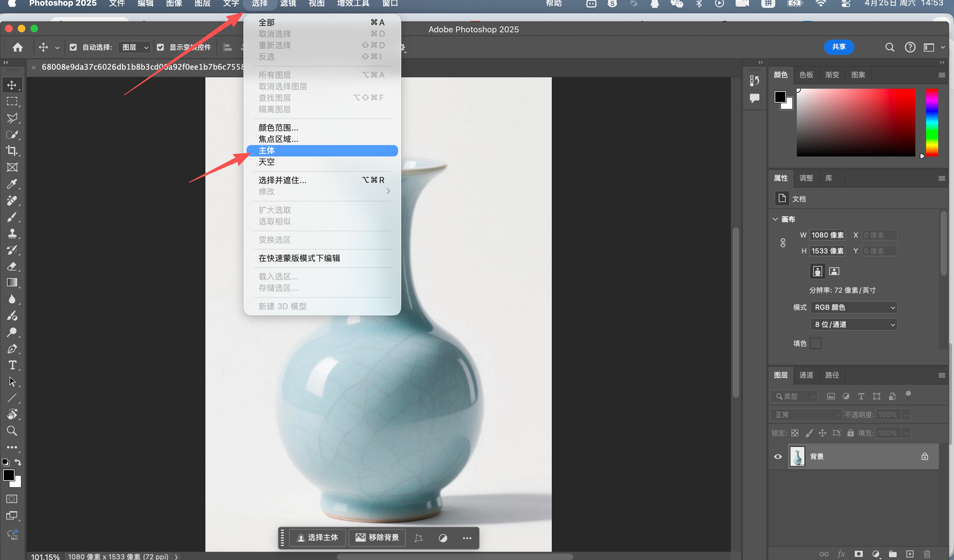Hide the 背景 layer visibility eye

point(778,457)
